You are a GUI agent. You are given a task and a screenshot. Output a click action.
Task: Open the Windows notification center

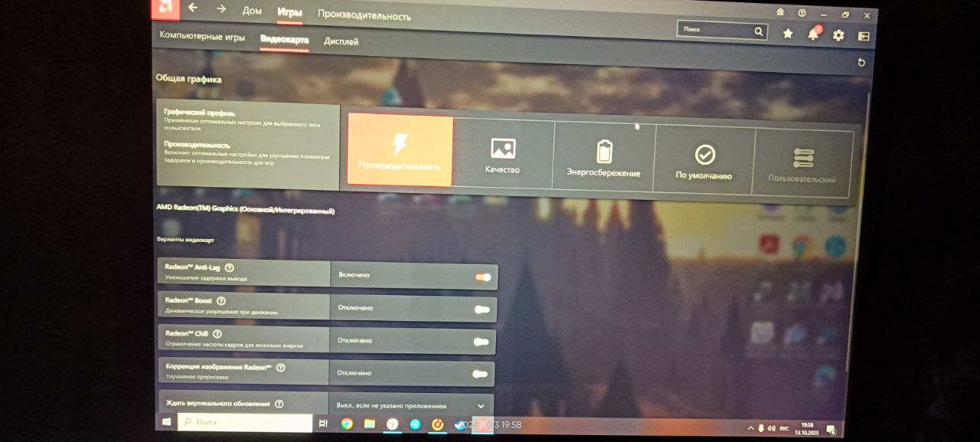tap(831, 429)
